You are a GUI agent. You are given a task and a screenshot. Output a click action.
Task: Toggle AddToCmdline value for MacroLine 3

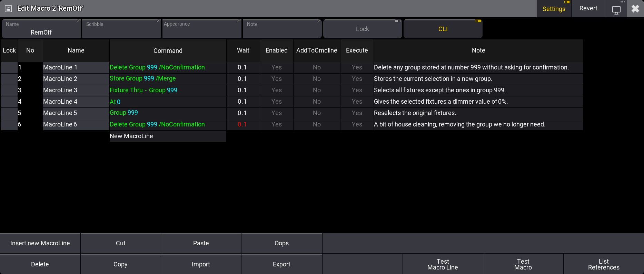316,90
